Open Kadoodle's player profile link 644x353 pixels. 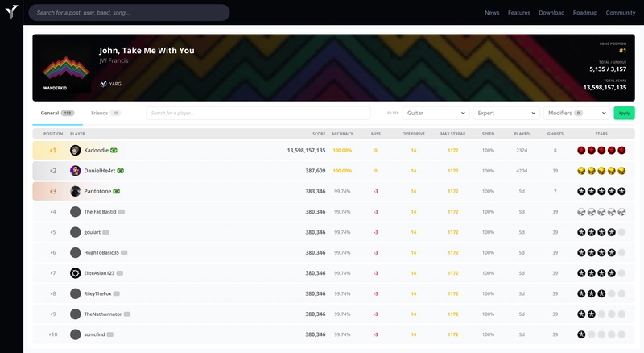click(x=96, y=150)
